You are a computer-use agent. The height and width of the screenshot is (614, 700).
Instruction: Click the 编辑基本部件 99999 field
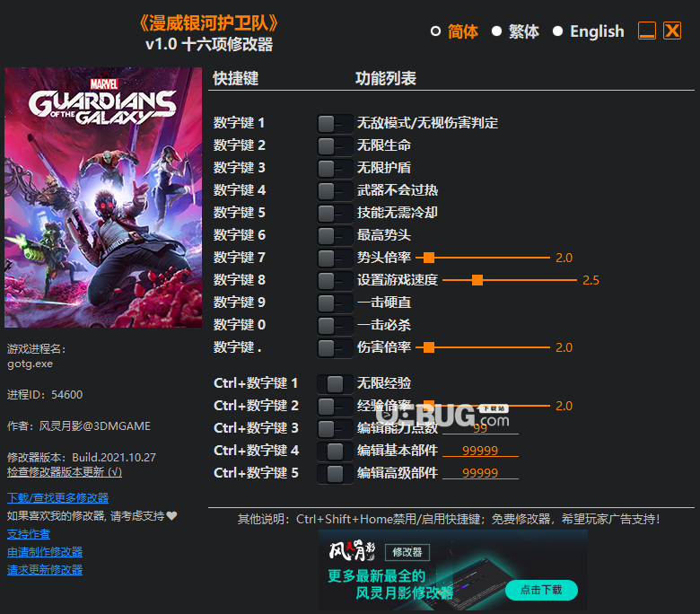point(480,451)
